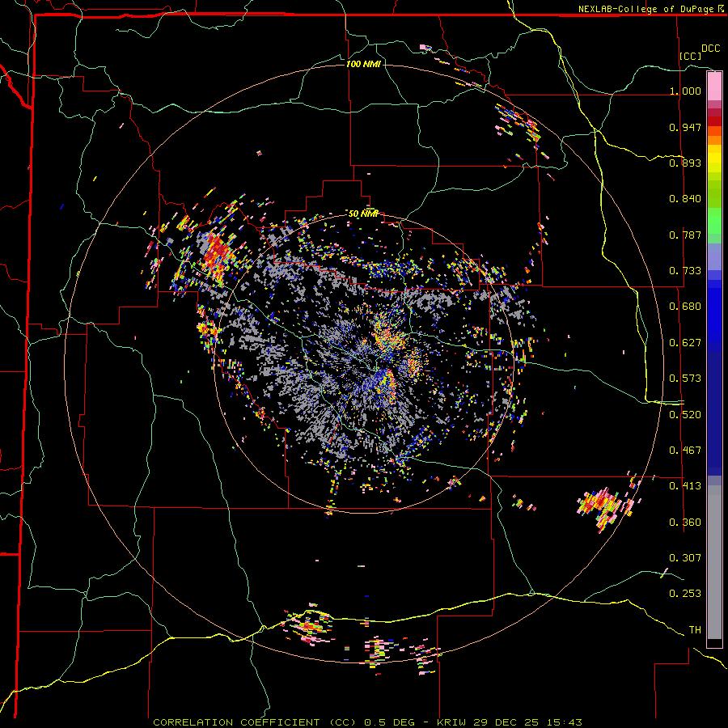Viewport: 728px width, 728px height.
Task: Select the 0.627 scale value
Action: [x=685, y=343]
